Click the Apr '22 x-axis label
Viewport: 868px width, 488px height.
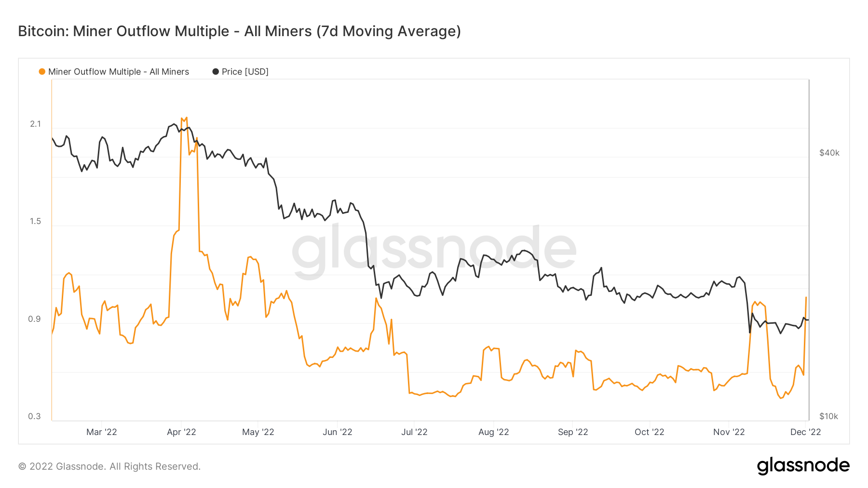pyautogui.click(x=181, y=432)
